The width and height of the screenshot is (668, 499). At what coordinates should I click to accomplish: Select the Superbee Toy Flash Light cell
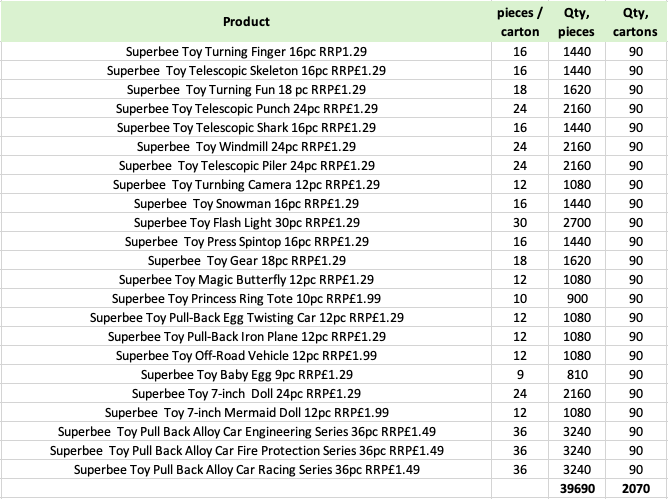tap(246, 222)
